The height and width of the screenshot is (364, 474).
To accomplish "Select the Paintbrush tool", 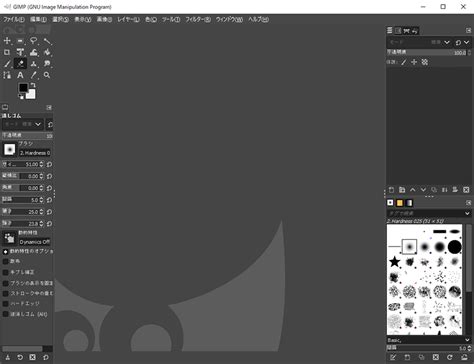I will click(x=7, y=64).
